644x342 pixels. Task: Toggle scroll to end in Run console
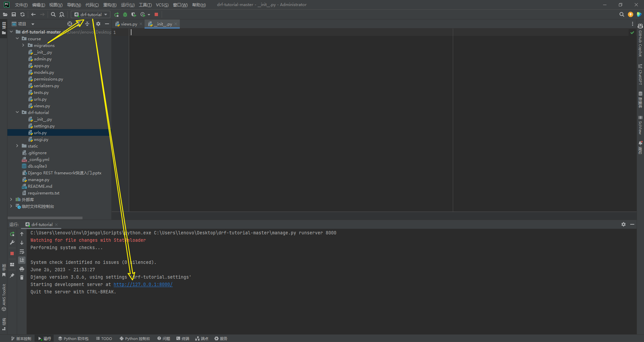point(22,260)
